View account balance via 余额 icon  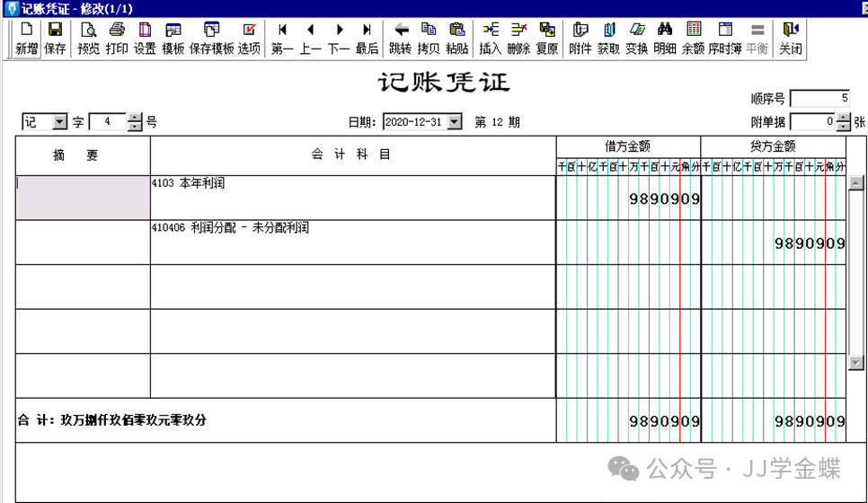(693, 38)
